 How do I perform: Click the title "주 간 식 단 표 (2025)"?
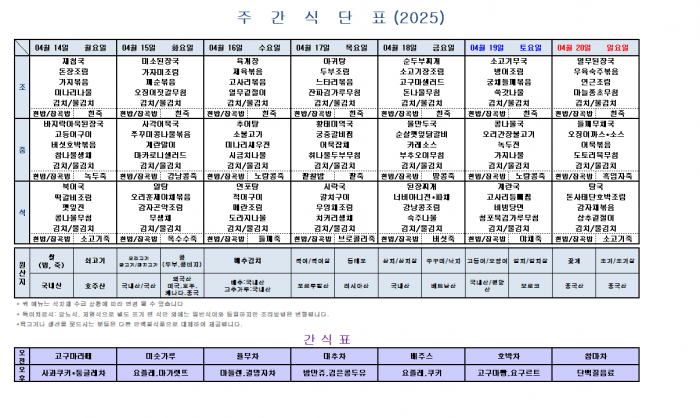pos(341,17)
